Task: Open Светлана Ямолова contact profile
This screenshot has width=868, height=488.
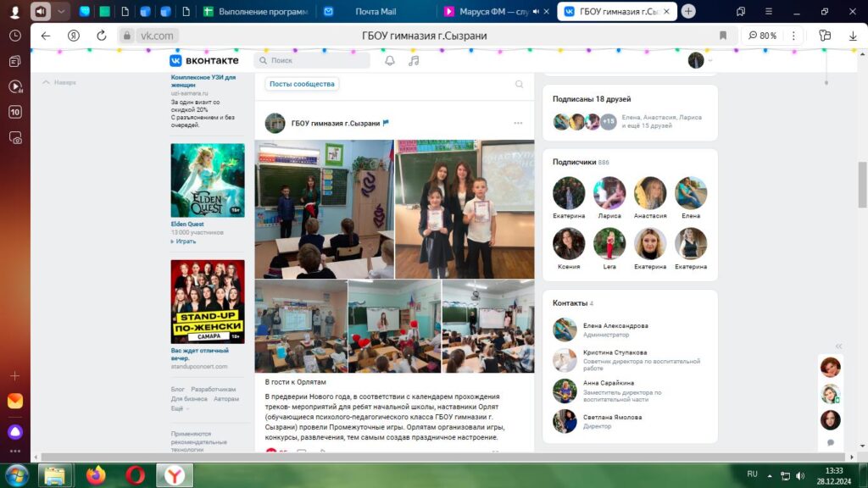Action: (612, 417)
